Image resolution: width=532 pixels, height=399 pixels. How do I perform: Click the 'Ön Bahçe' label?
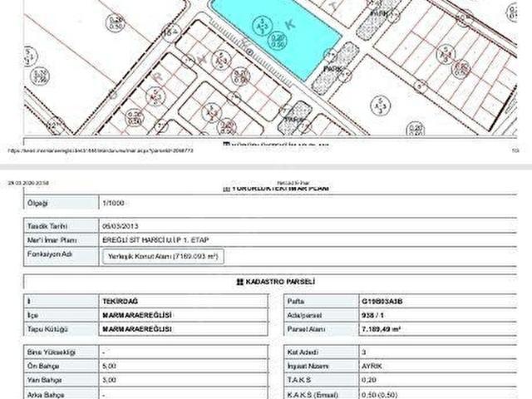click(43, 366)
